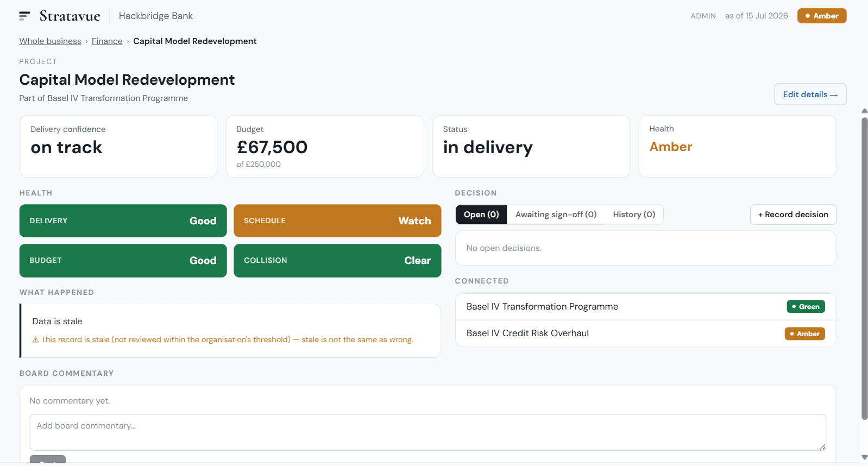Screen dimensions: 868x466
Task: Open the connected Basel IV Transformation Programme row
Action: [x=645, y=307]
